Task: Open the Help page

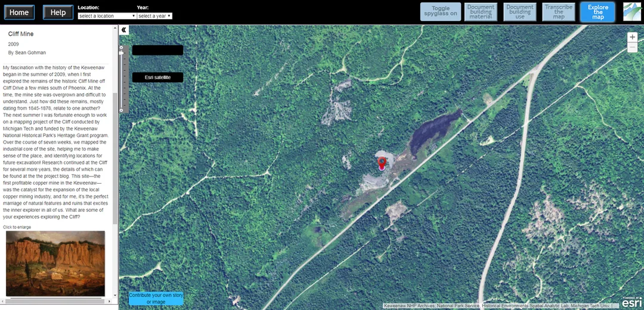Action: point(58,13)
